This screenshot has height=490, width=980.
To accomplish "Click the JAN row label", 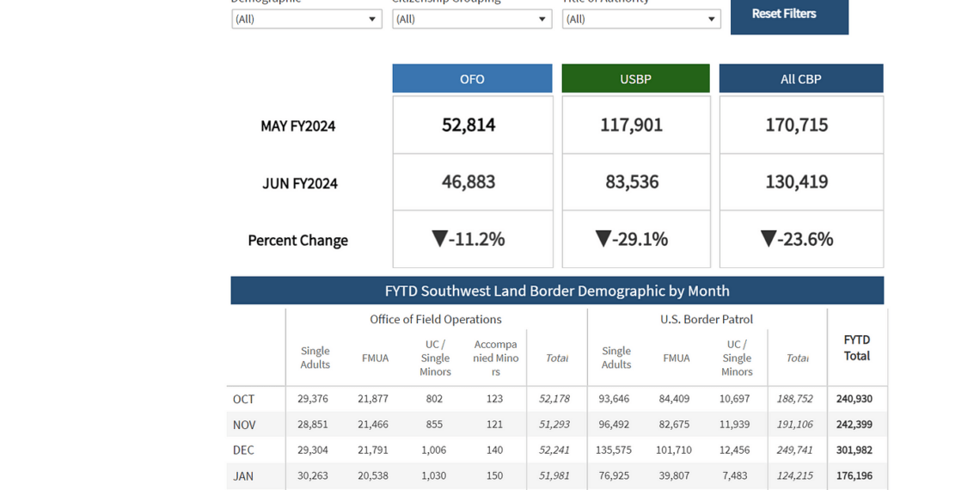I will (243, 475).
